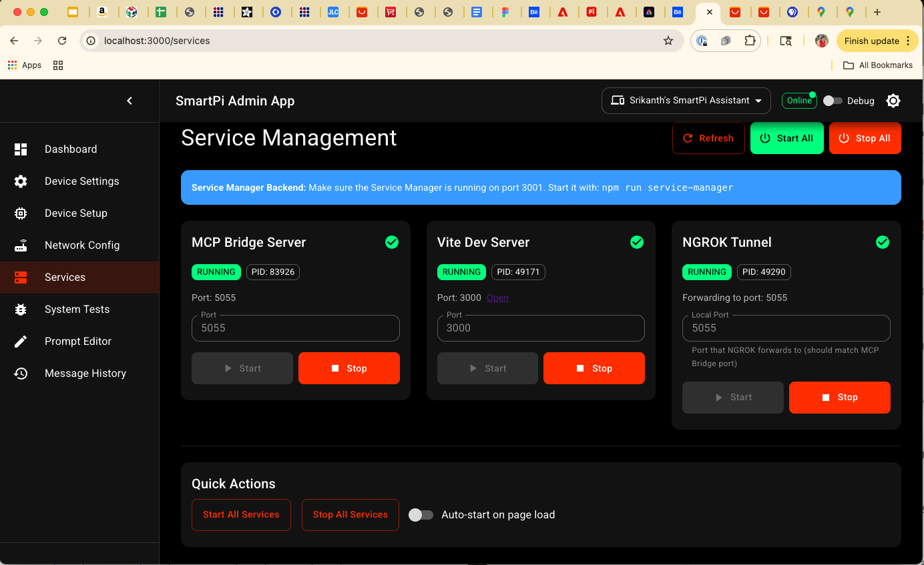Select Services in the sidebar navigation
This screenshot has width=924, height=565.
[65, 277]
